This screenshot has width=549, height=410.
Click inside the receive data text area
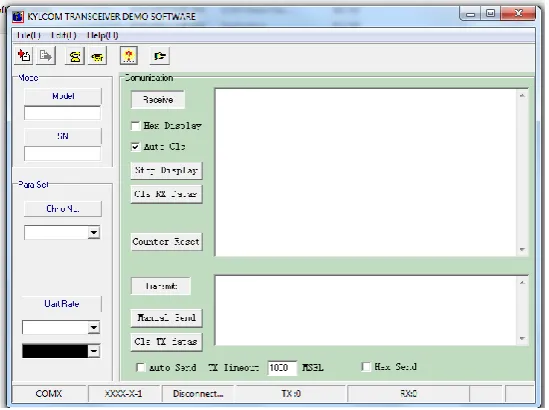tap(366, 172)
